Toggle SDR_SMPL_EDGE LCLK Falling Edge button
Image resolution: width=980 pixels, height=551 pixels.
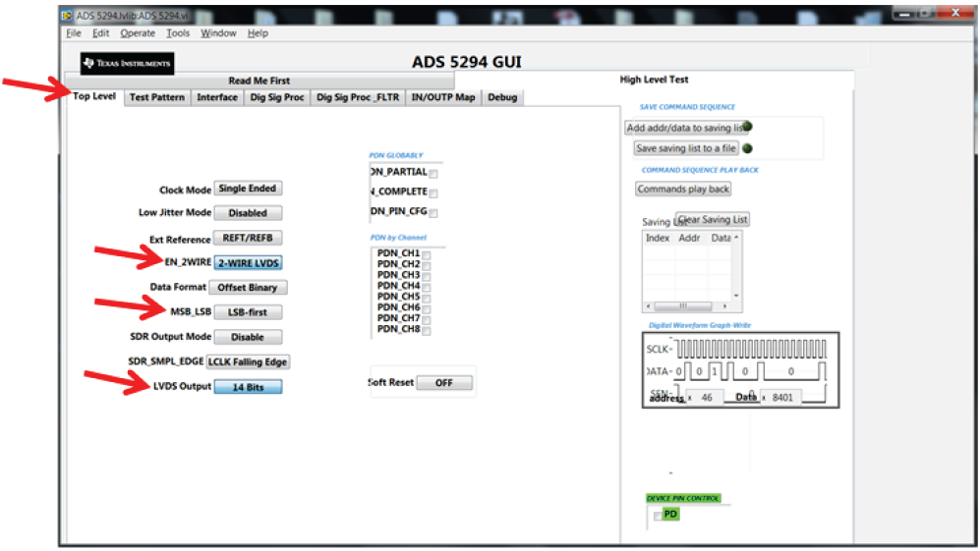[248, 361]
